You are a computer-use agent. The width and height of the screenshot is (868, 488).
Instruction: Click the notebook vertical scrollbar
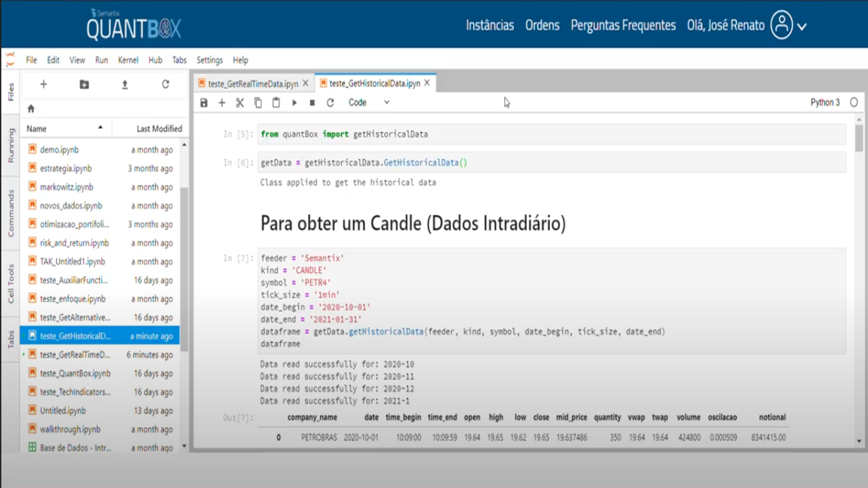[x=859, y=138]
